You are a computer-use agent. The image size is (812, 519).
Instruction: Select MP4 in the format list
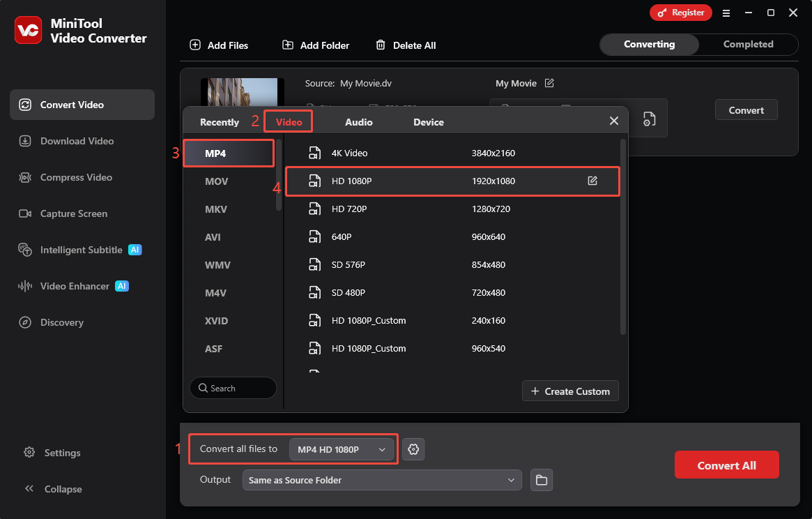point(229,153)
